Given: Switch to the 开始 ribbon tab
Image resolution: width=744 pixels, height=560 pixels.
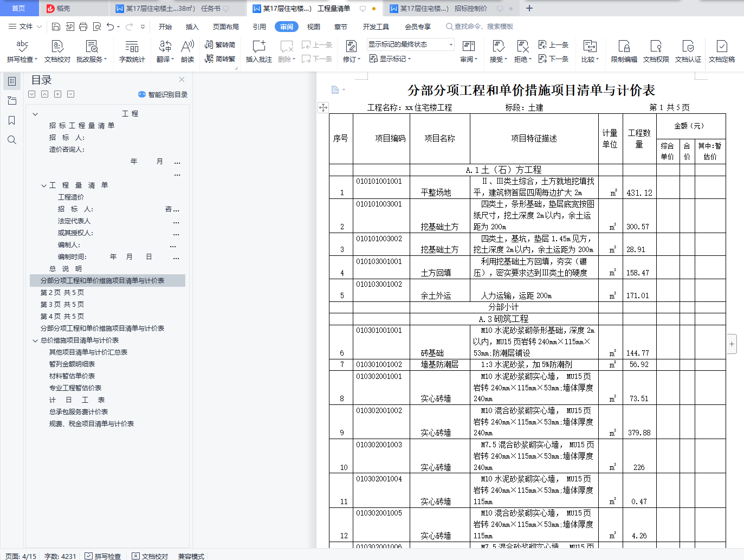Looking at the screenshot, I should [x=165, y=27].
